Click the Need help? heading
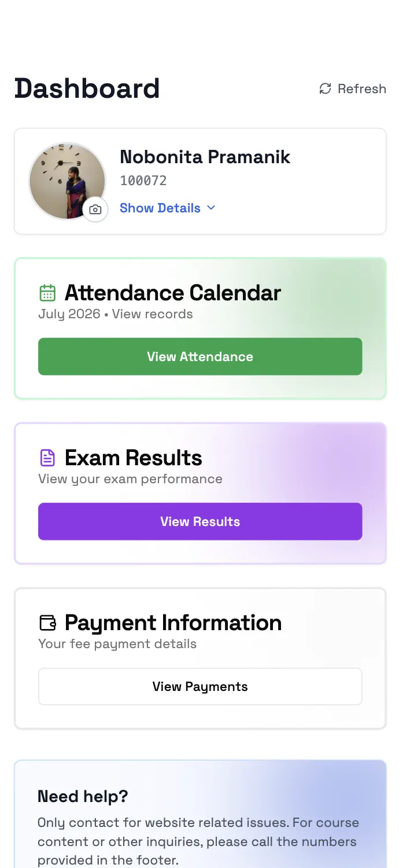This screenshot has width=399, height=868. 83,796
